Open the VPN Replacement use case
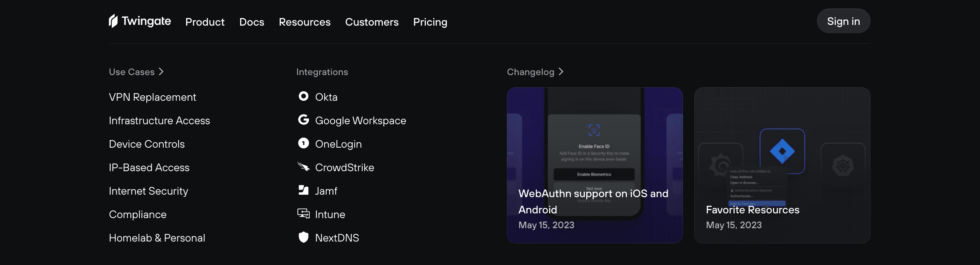The height and width of the screenshot is (265, 980). click(152, 97)
